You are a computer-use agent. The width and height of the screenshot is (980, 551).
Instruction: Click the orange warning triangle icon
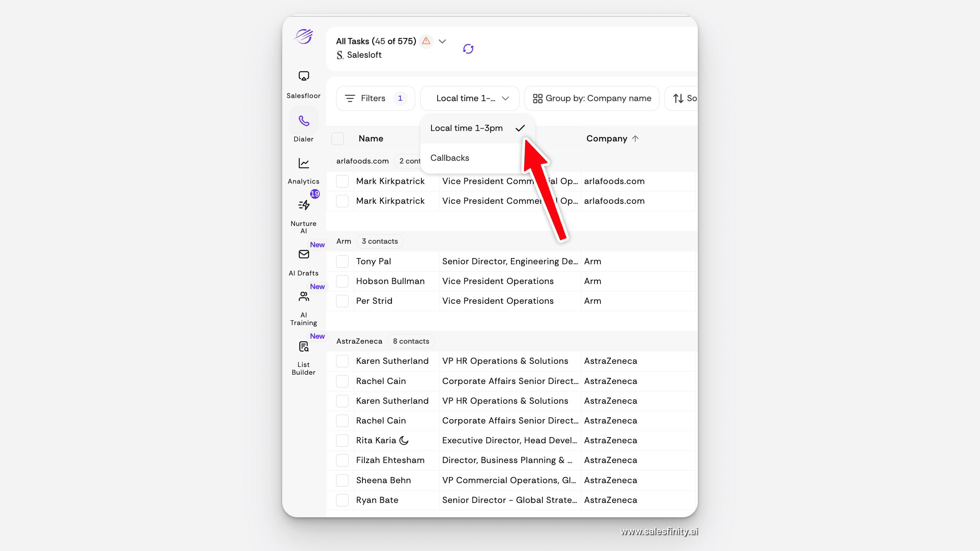pos(426,41)
